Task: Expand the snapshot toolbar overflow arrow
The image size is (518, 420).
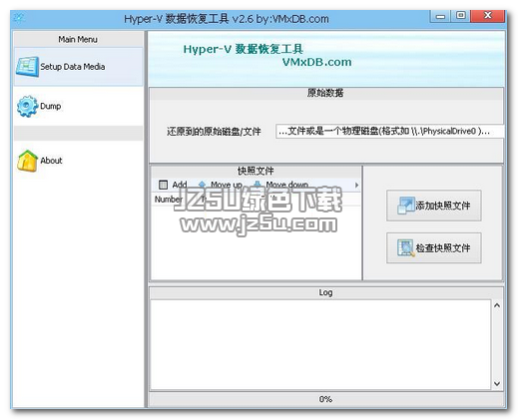Action: click(x=356, y=185)
